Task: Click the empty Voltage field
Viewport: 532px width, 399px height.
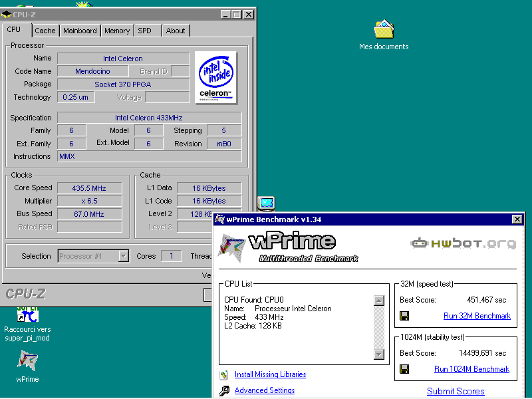Action: (168, 97)
